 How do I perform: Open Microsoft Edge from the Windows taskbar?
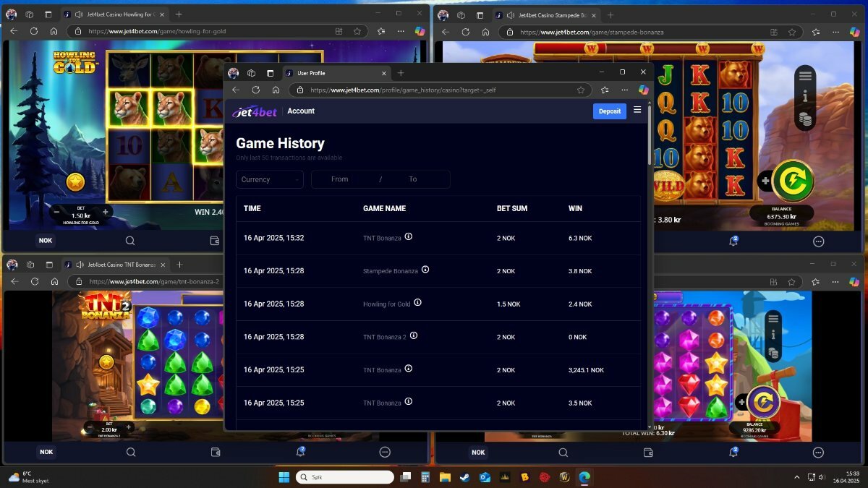click(583, 477)
